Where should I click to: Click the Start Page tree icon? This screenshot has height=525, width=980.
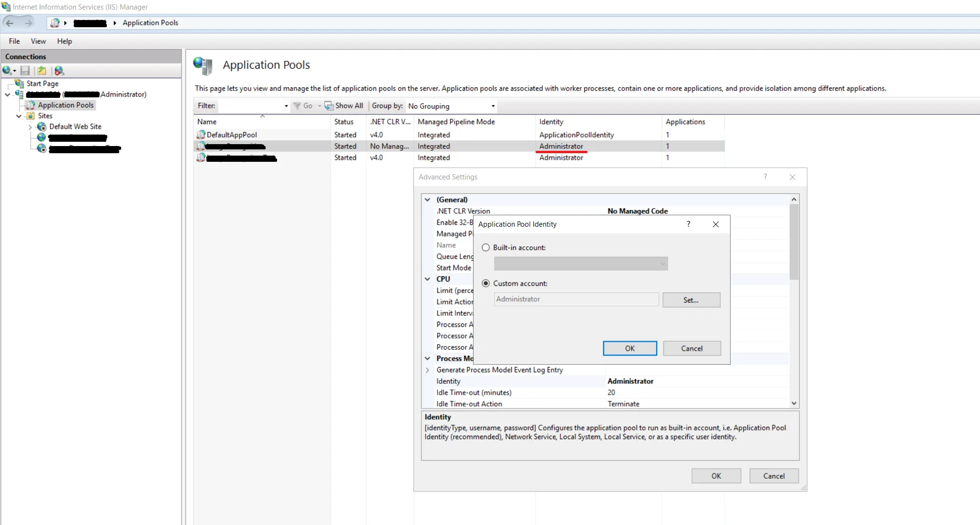pos(20,84)
